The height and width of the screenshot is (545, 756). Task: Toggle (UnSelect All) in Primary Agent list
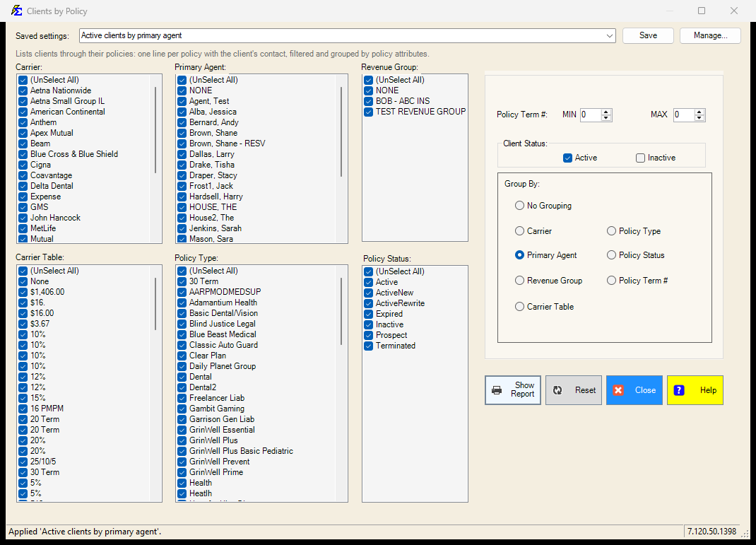(x=182, y=80)
